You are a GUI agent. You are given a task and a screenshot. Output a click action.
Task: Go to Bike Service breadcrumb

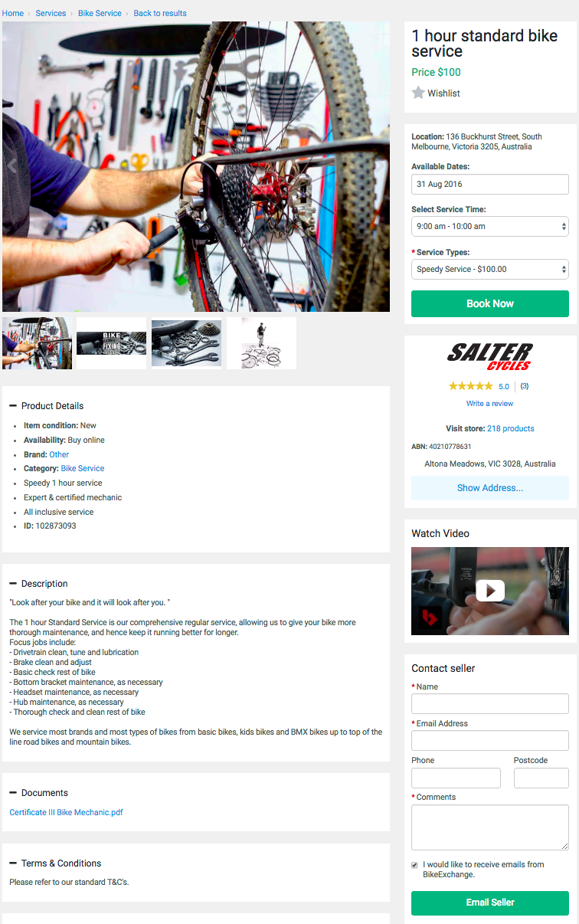pyautogui.click(x=100, y=13)
